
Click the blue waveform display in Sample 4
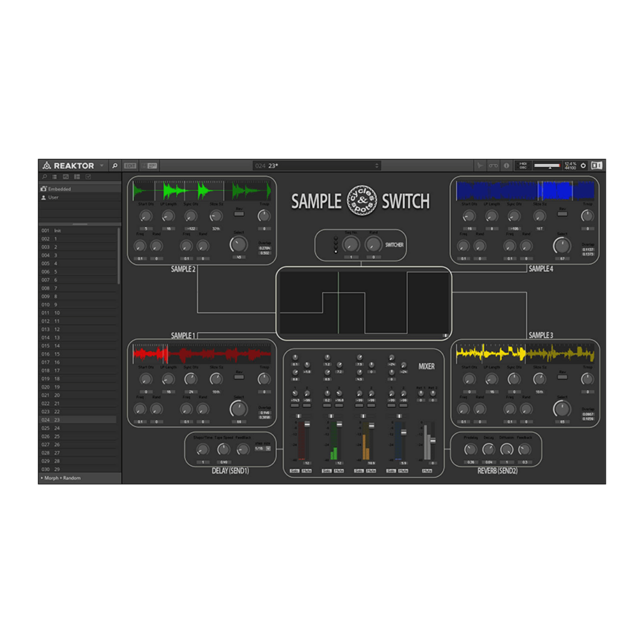pyautogui.click(x=525, y=191)
